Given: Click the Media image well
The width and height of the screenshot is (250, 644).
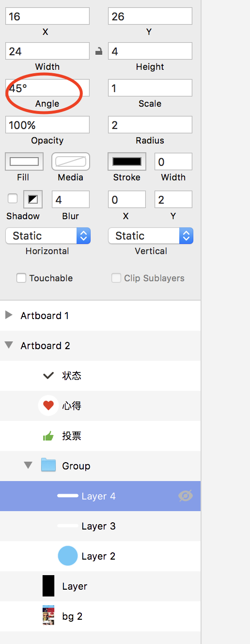Looking at the screenshot, I should (x=71, y=161).
